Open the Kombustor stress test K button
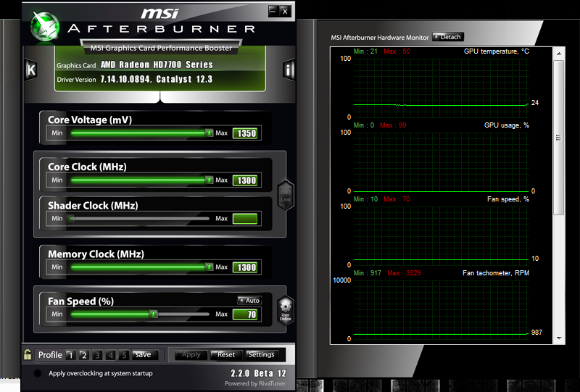 tap(31, 70)
